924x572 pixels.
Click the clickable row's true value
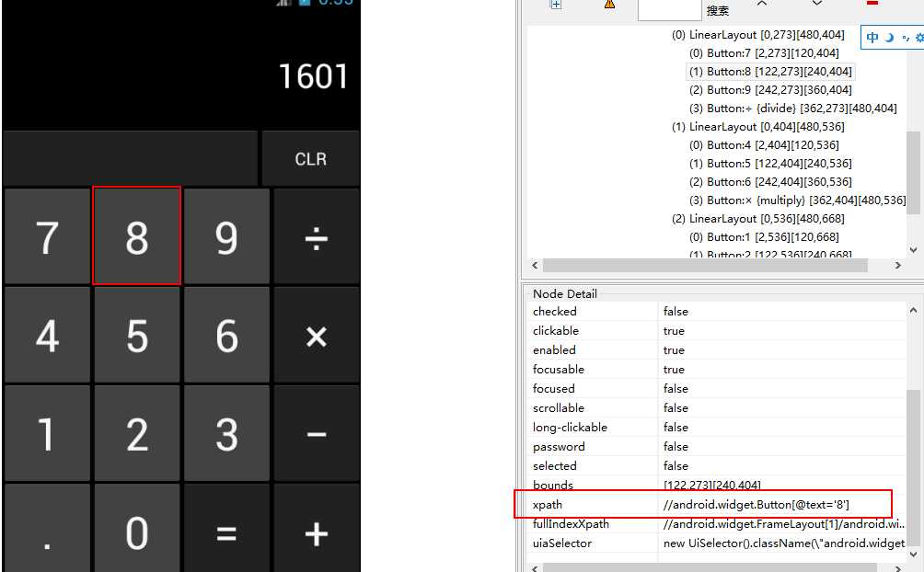(x=674, y=330)
